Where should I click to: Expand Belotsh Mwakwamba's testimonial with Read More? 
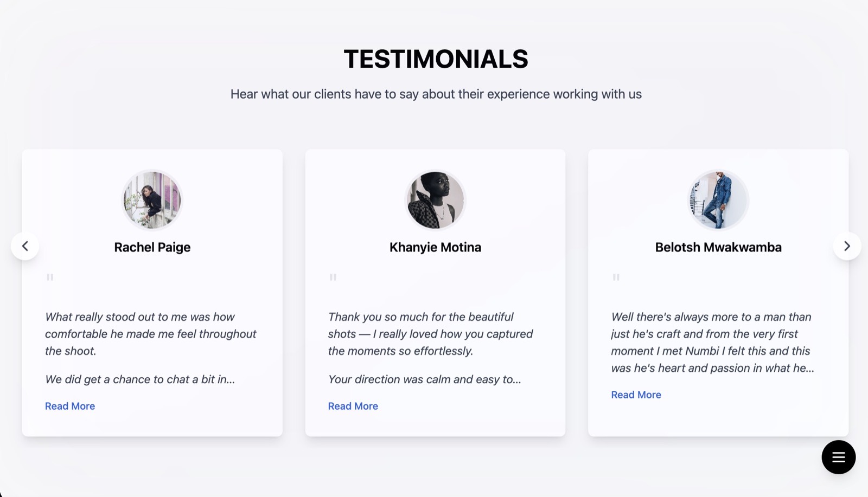(636, 395)
